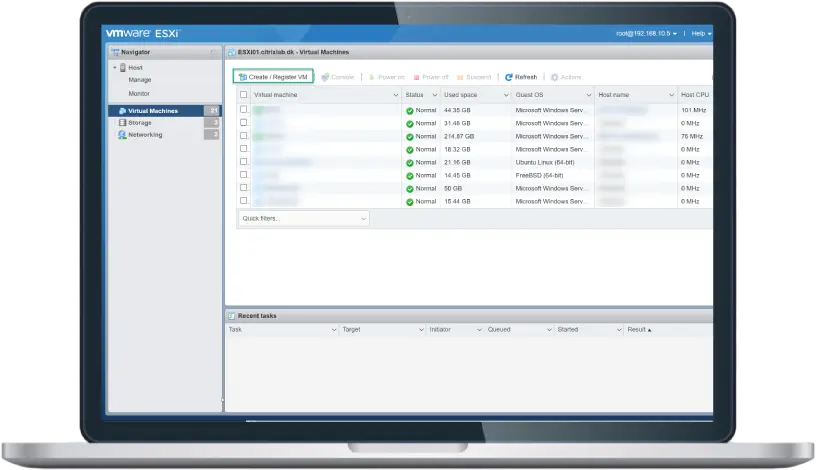This screenshot has width=816, height=470.
Task: Click the blue Refresh arrow icon
Action: click(x=509, y=77)
